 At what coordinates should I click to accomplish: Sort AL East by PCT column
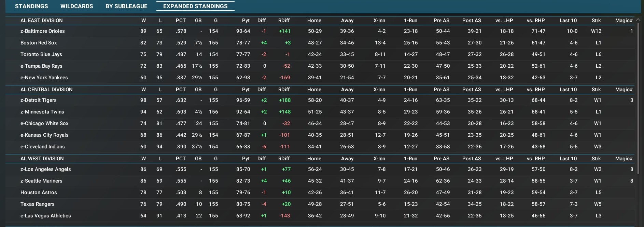tap(181, 21)
